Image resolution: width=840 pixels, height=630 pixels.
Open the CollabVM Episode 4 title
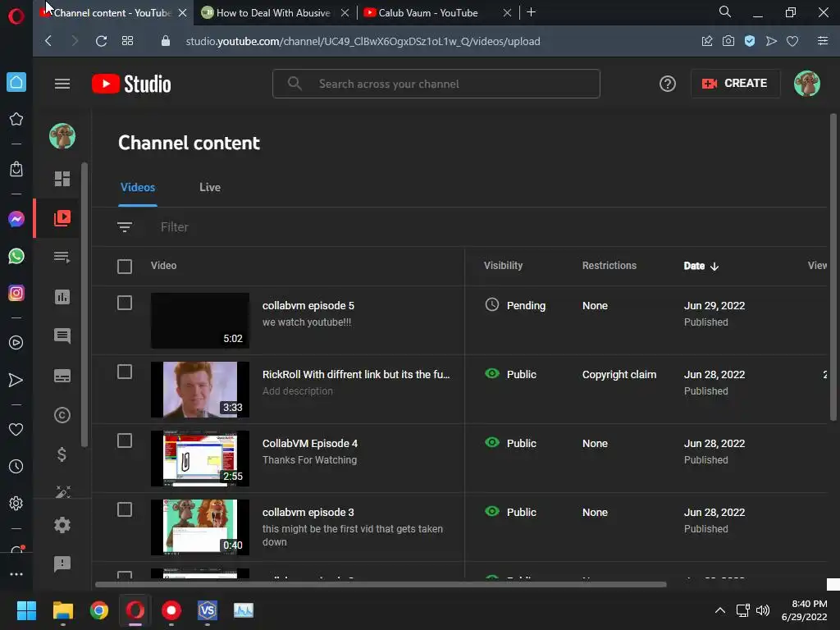[x=309, y=444]
